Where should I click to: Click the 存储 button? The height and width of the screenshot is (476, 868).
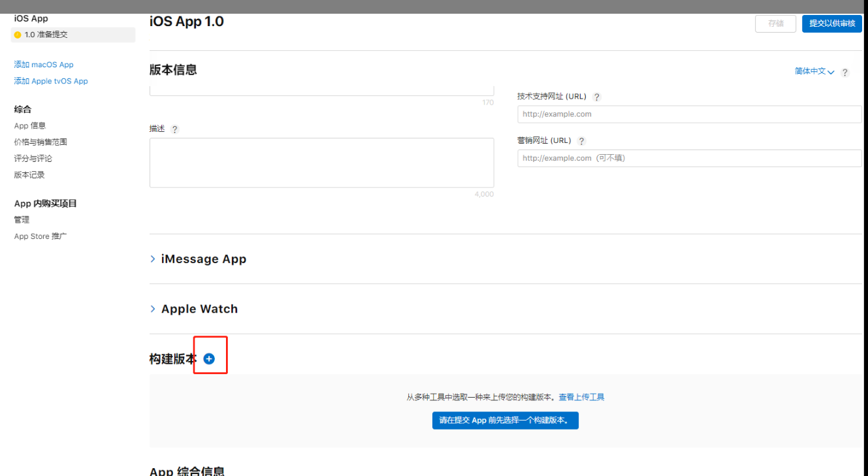[776, 24]
